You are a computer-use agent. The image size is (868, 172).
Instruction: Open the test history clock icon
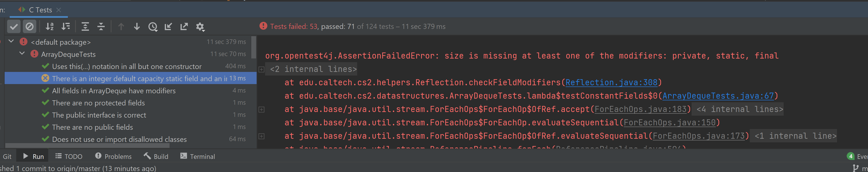153,27
